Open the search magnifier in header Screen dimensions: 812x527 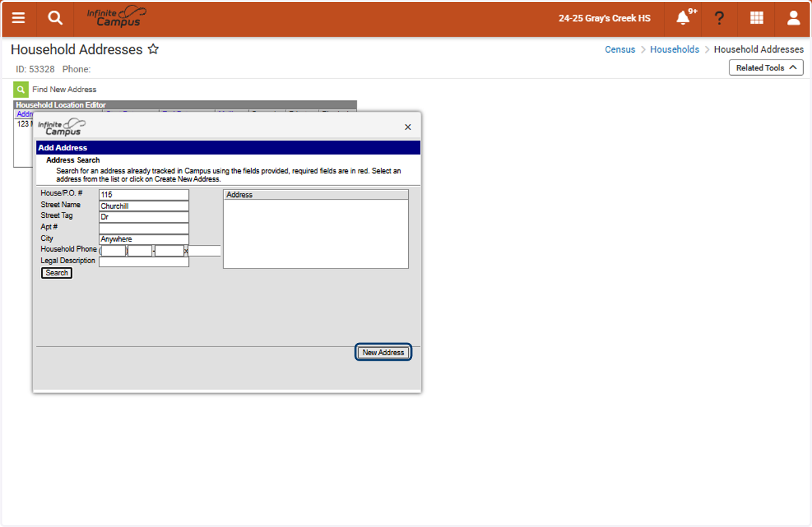coord(55,18)
